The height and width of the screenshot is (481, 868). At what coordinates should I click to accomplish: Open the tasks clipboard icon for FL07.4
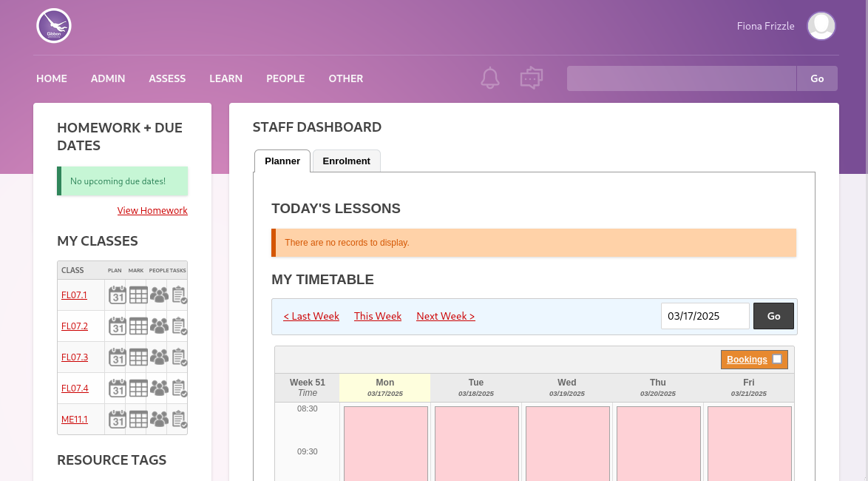click(178, 388)
